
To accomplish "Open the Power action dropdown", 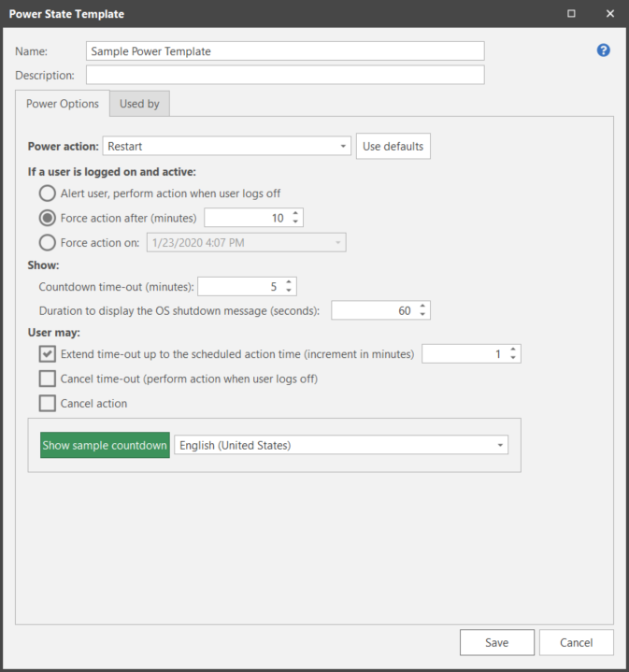I will point(344,147).
